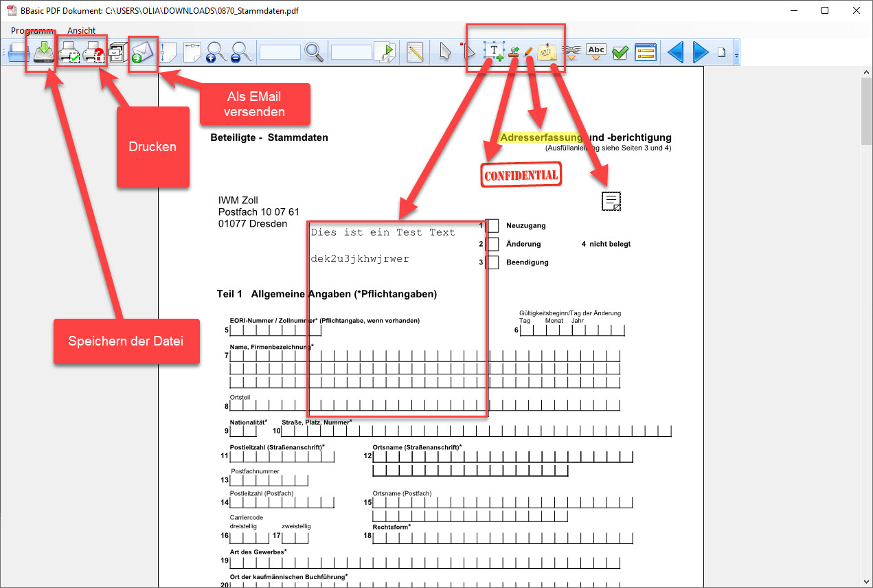
Task: Open the Programm menu
Action: point(32,31)
